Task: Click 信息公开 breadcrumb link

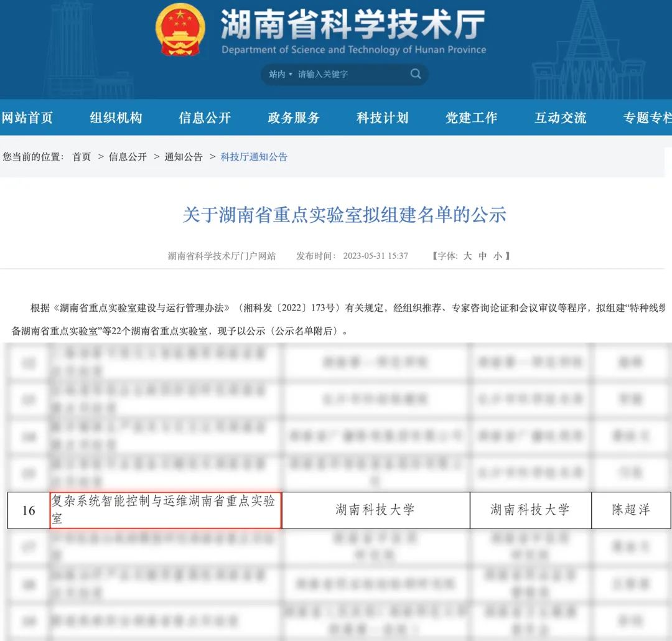Action: (128, 157)
